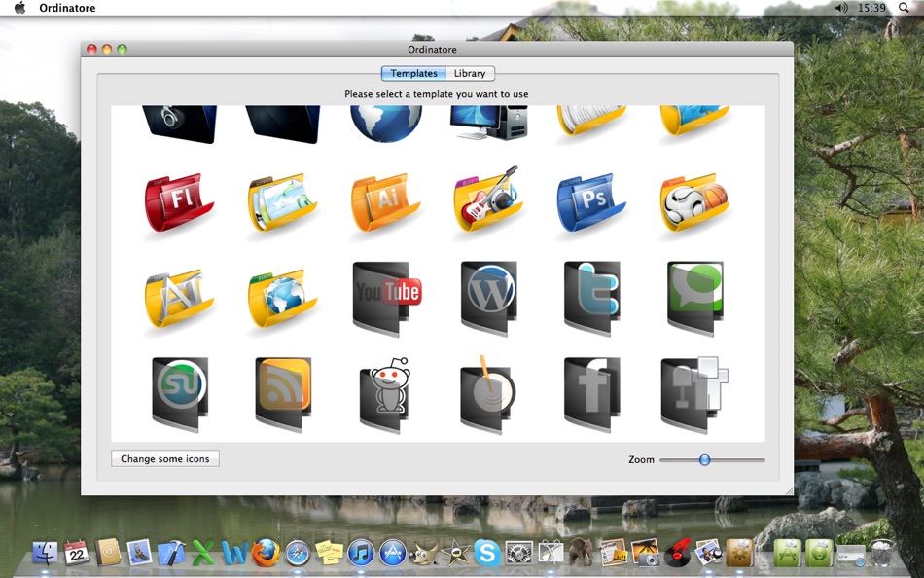Select the YouTube black folder template
The height and width of the screenshot is (578, 924).
pos(386,299)
